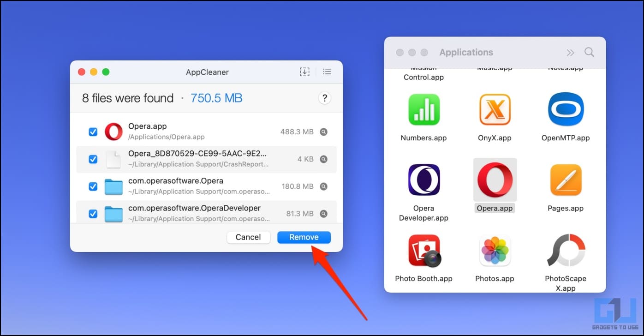This screenshot has height=336, width=644.
Task: Click the 'OnyX.app' label
Action: click(495, 138)
